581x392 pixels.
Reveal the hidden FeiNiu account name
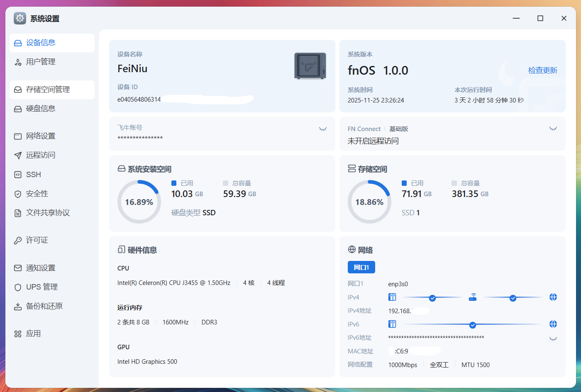point(322,129)
